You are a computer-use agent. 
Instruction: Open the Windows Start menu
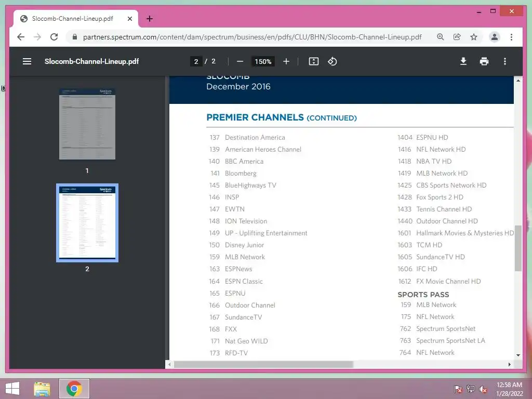click(12, 389)
